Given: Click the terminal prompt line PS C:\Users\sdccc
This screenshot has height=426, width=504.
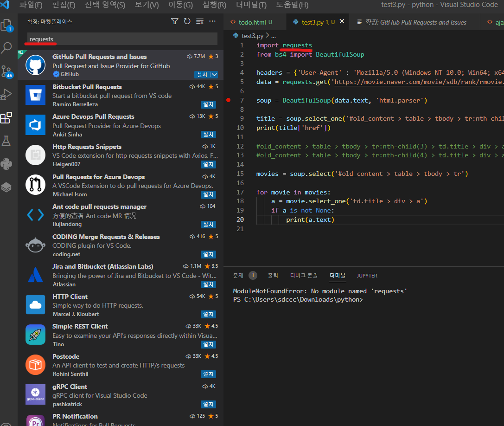Looking at the screenshot, I should click(x=298, y=300).
